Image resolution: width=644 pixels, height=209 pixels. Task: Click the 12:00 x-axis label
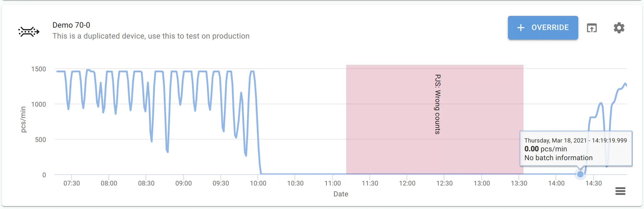click(x=407, y=183)
